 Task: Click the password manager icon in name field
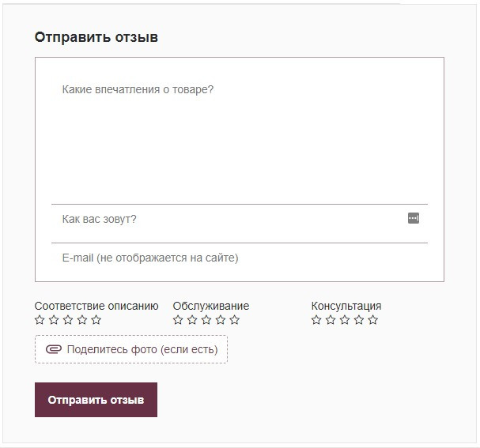click(414, 218)
